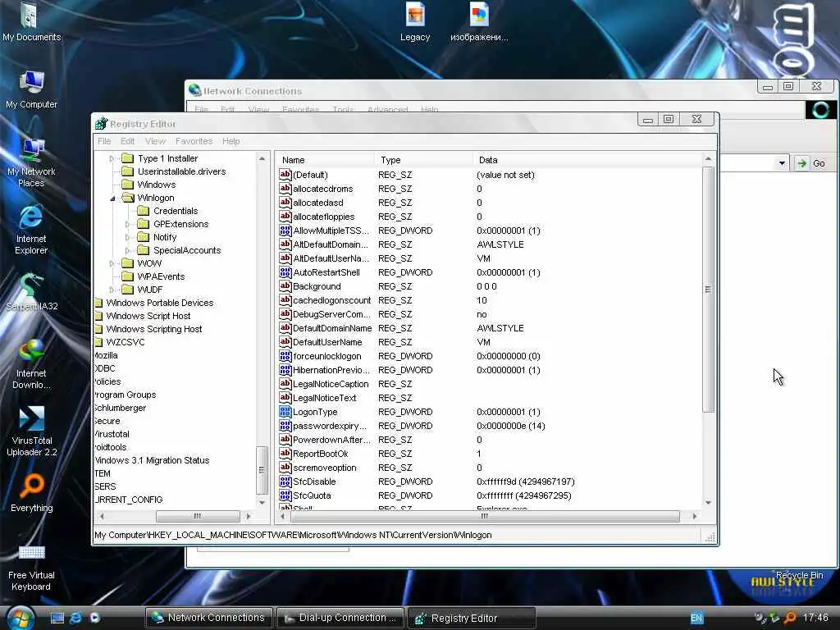The image size is (840, 630).
Task: Sort values by the Type column header
Action: (424, 160)
